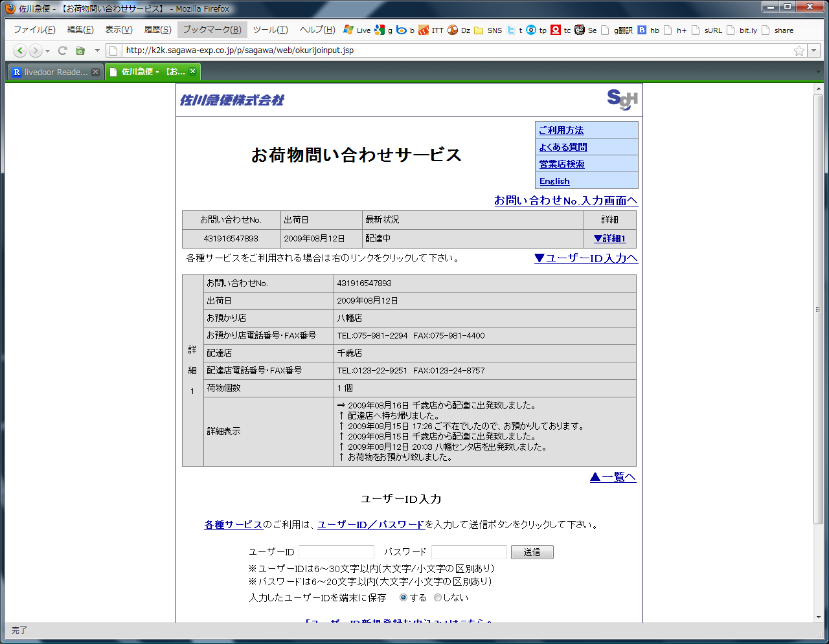
Task: Click the 佐川急便株式会社 logo
Action: click(x=232, y=100)
